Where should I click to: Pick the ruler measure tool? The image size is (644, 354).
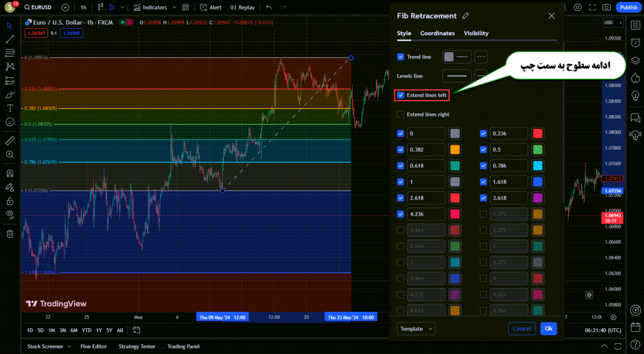(9, 140)
